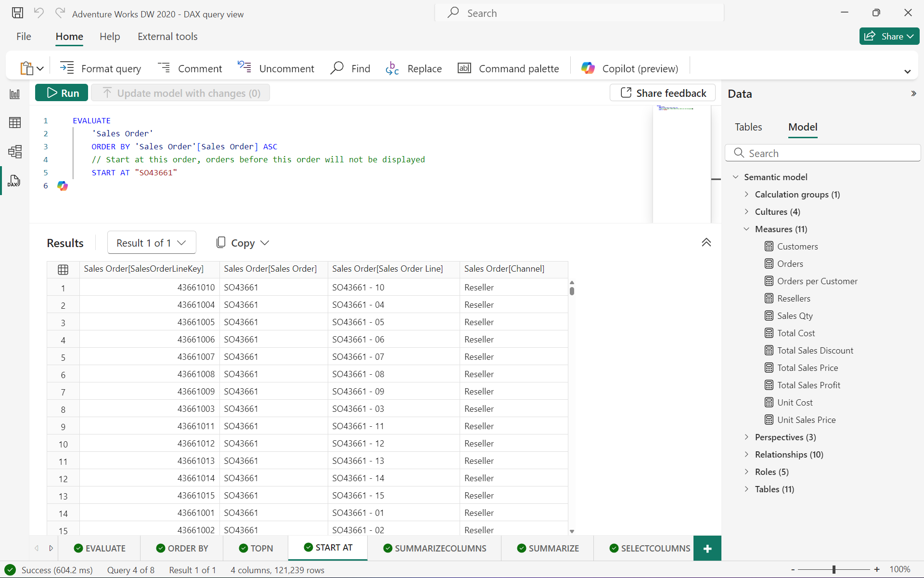The width and height of the screenshot is (924, 578).
Task: Open Format query tool
Action: 101,68
